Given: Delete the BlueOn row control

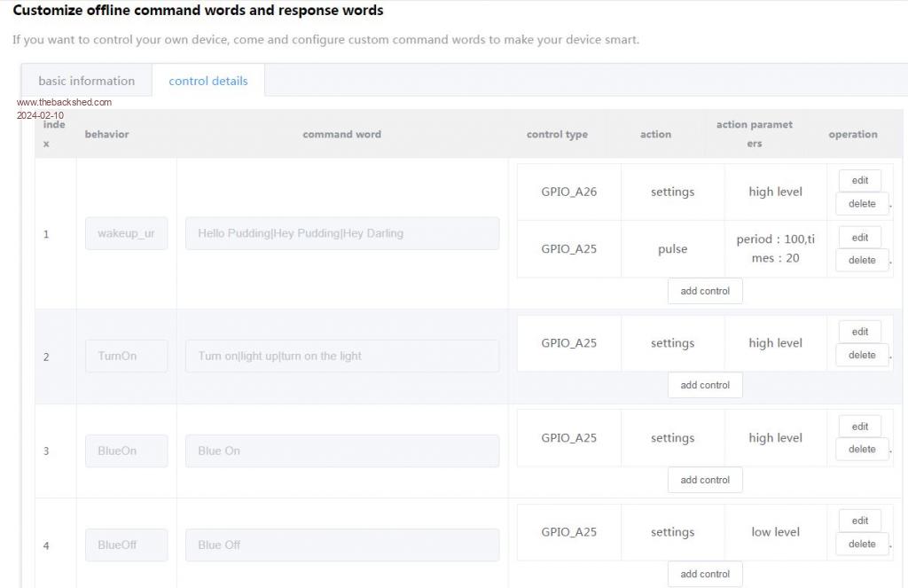Looking at the screenshot, I should pyautogui.click(x=861, y=450).
